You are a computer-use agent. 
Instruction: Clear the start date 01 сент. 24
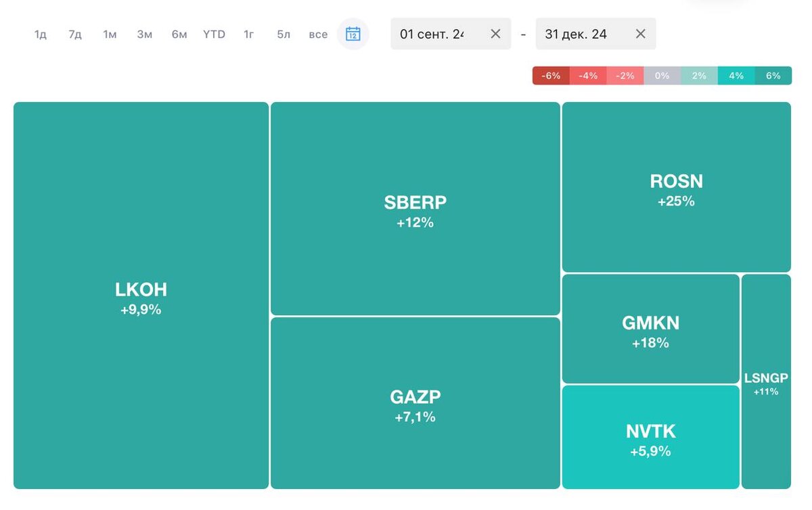(x=495, y=34)
